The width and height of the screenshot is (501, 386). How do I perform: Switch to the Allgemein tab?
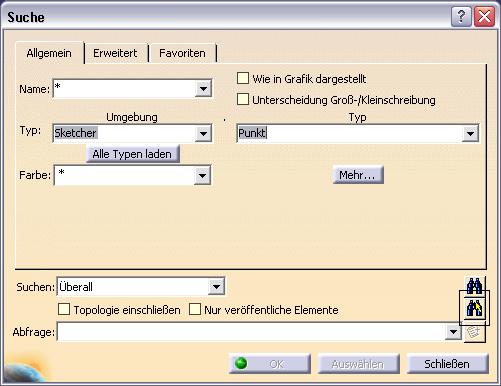click(x=49, y=53)
